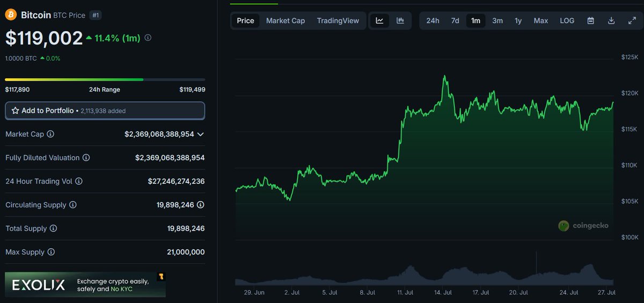The height and width of the screenshot is (303, 644).
Task: Click info icon beside 19,898,246 circulating value
Action: pos(201,205)
